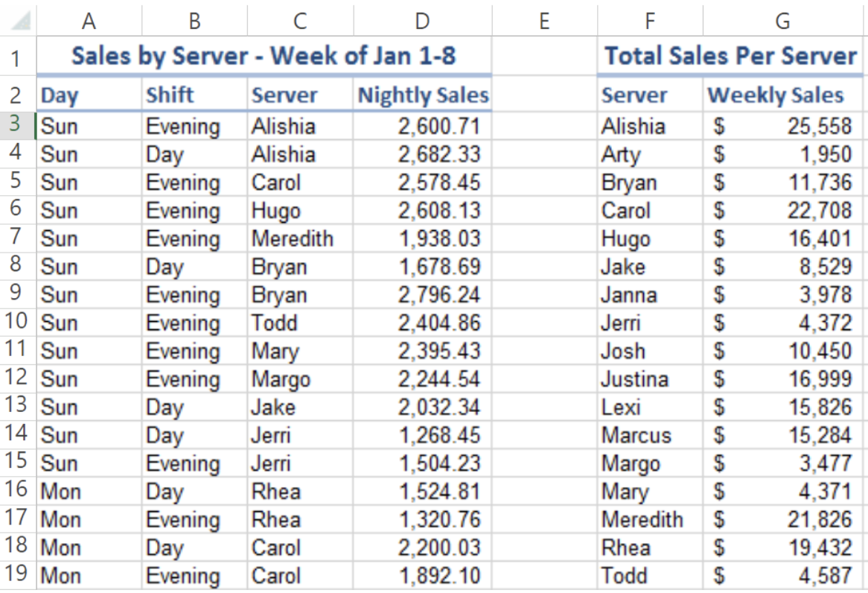Select weekly sales value 16,401
This screenshot has width=868, height=593.
[x=782, y=238]
